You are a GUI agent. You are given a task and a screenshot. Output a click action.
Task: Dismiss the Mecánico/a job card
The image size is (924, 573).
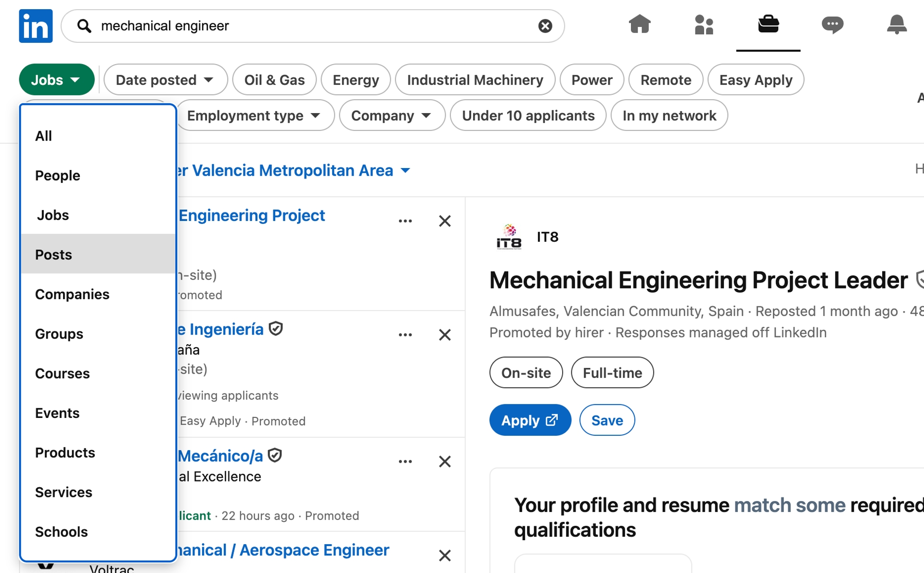pos(445,461)
